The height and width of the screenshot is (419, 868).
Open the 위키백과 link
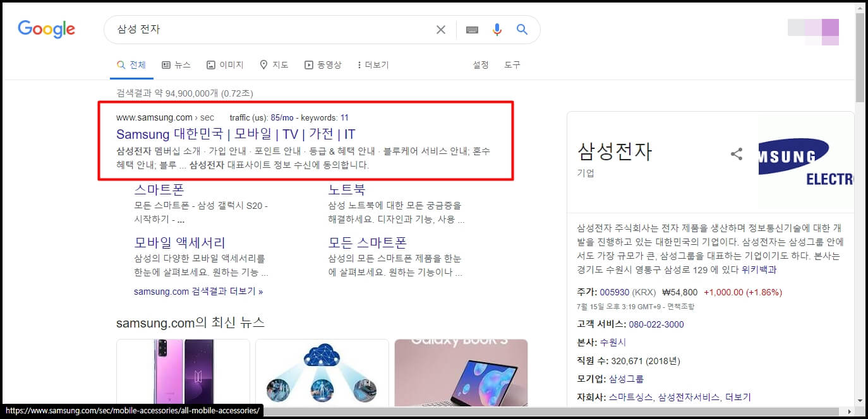759,269
